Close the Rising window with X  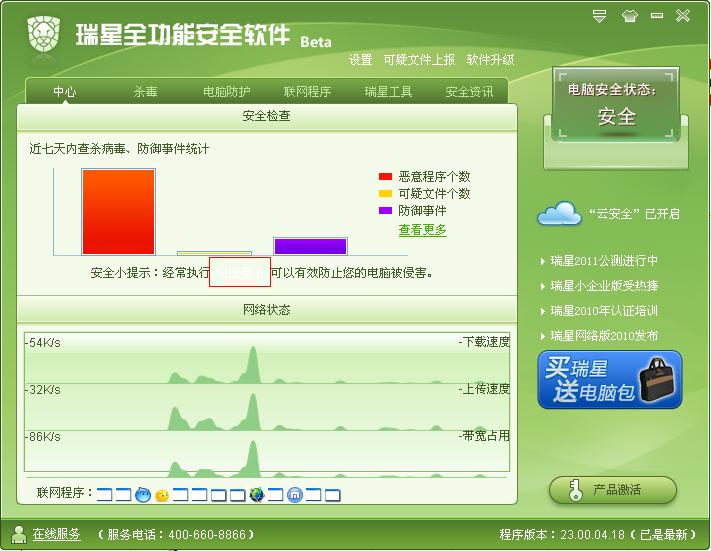point(683,16)
